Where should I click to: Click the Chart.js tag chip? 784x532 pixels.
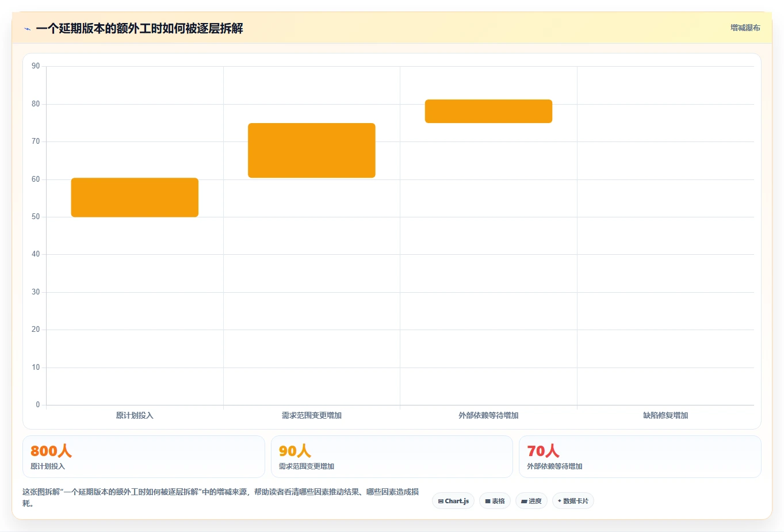pos(453,501)
